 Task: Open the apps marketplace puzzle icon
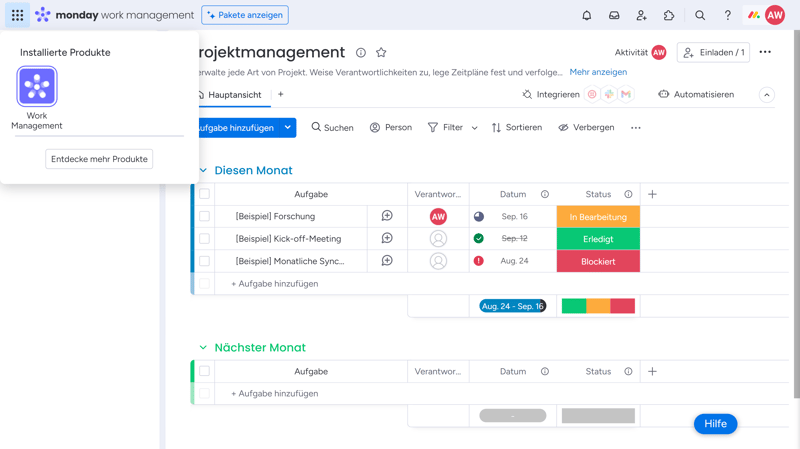(x=669, y=15)
